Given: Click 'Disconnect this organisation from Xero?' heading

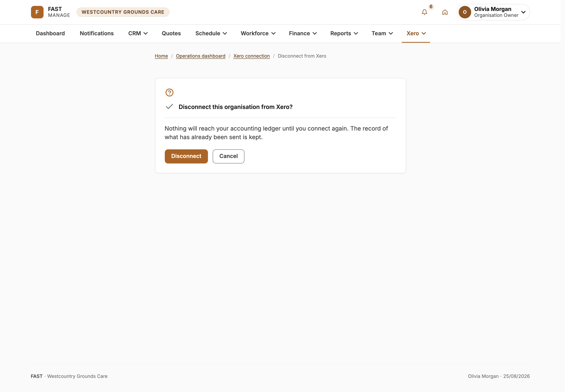Looking at the screenshot, I should (x=236, y=107).
